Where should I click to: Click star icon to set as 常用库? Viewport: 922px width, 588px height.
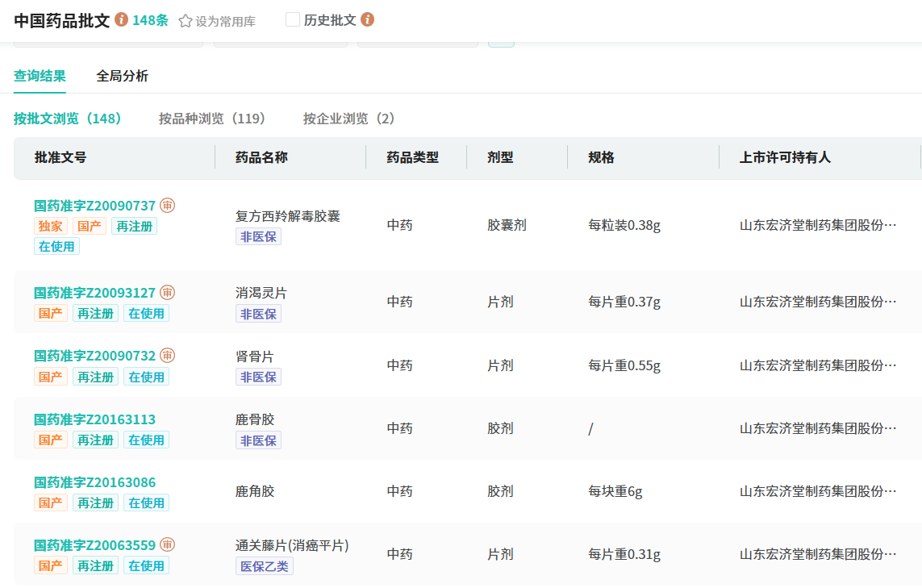point(186,21)
